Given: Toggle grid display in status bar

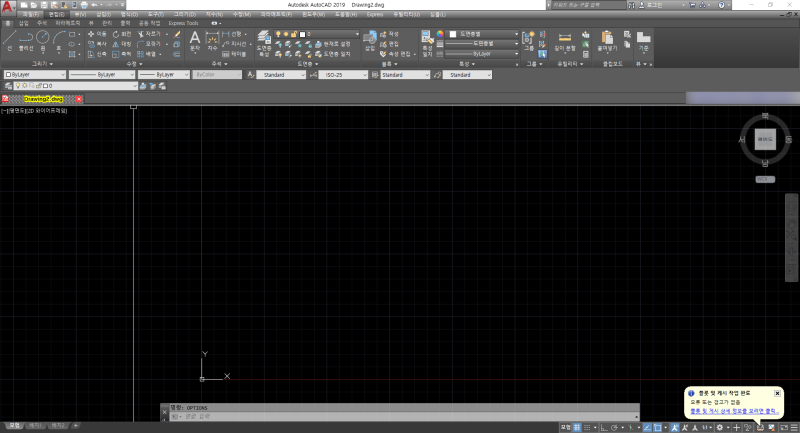Looking at the screenshot, I should [578, 427].
